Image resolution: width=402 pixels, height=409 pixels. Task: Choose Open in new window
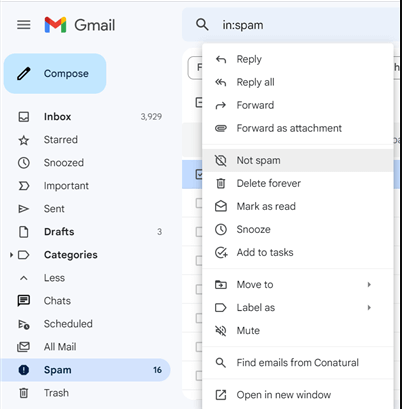click(x=298, y=395)
